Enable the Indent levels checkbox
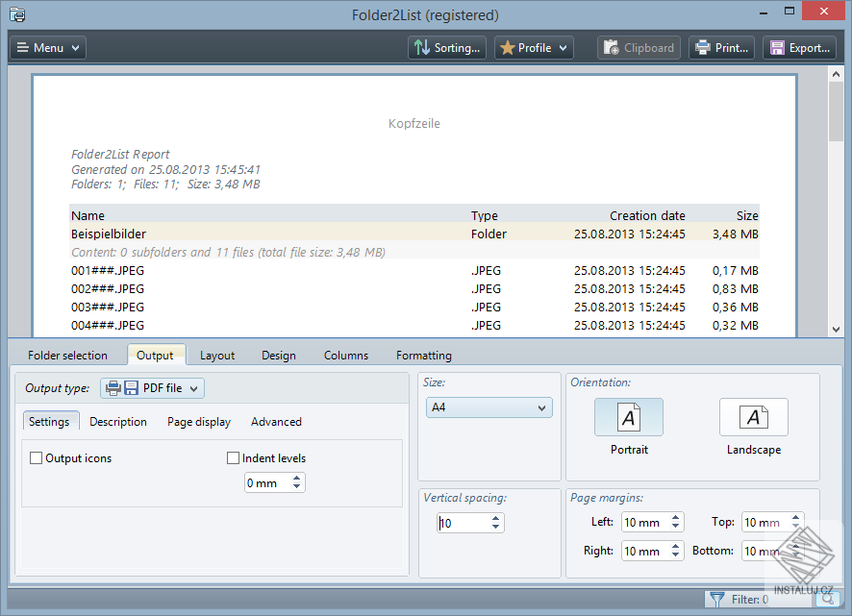Screen dimensions: 852x616 point(233,457)
